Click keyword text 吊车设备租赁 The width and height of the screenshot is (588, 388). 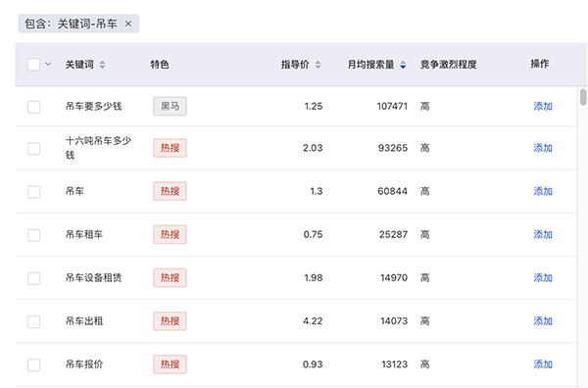94,278
